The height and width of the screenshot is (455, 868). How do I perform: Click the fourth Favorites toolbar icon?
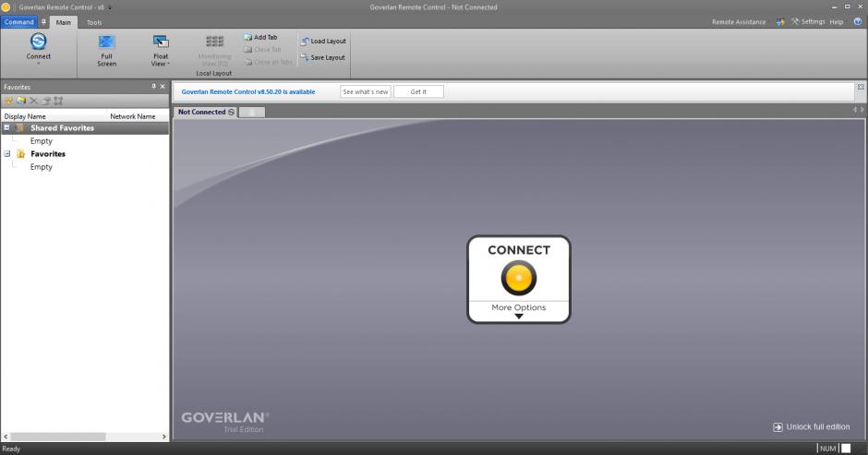[x=46, y=101]
